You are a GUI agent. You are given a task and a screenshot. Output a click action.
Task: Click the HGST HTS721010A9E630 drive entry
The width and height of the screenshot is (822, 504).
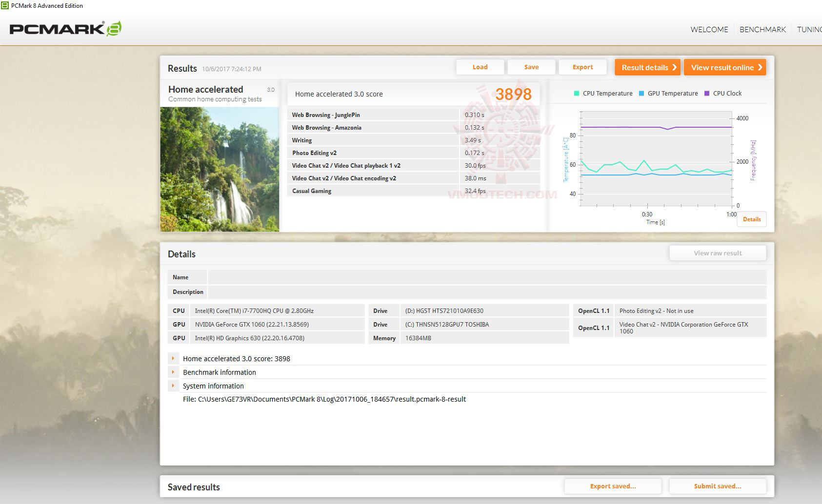pos(484,310)
